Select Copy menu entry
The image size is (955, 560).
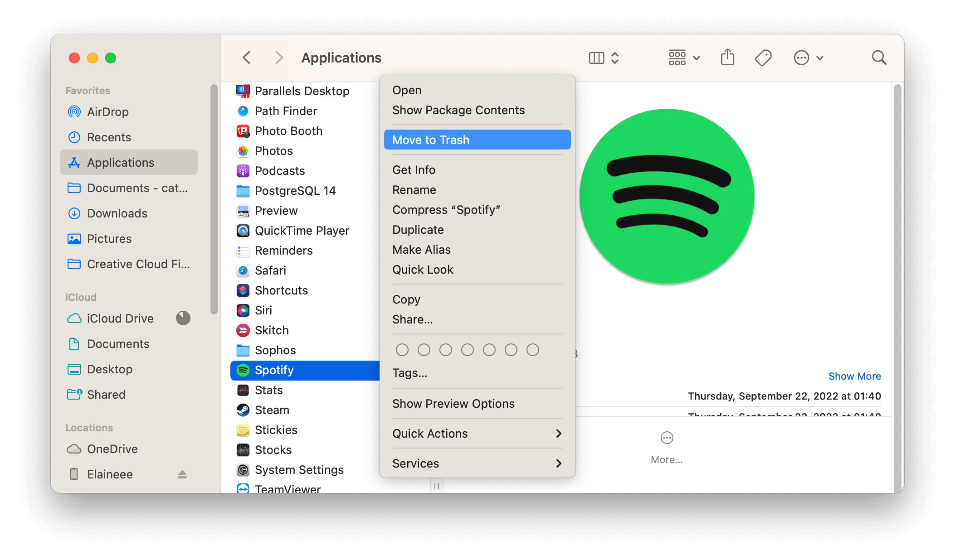click(477, 299)
